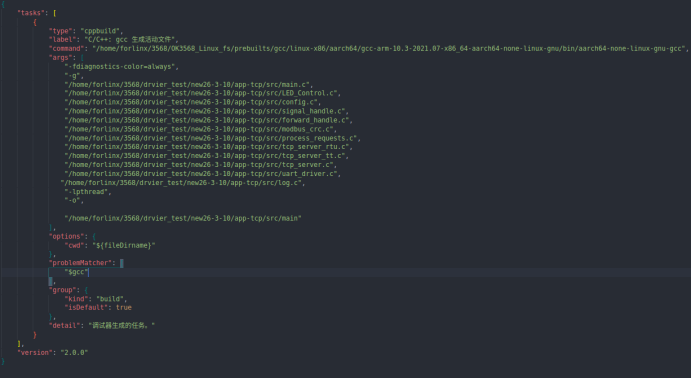Click the "args" key

[59, 58]
